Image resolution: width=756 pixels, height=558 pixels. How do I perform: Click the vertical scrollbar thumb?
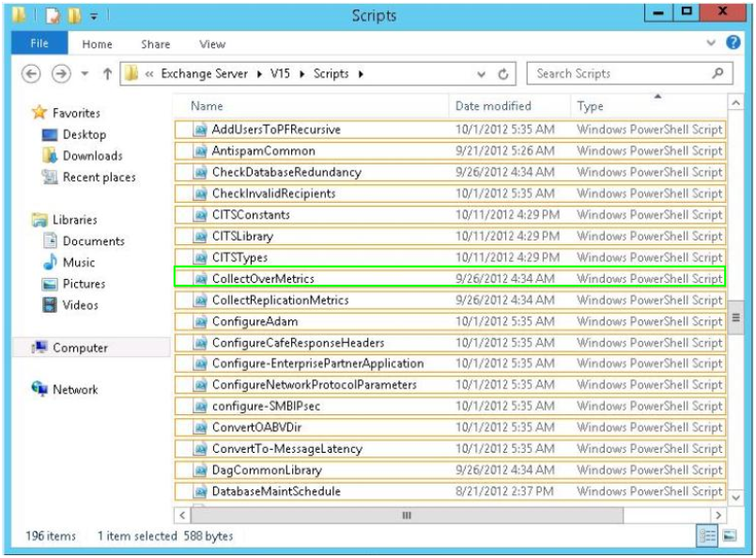(735, 318)
